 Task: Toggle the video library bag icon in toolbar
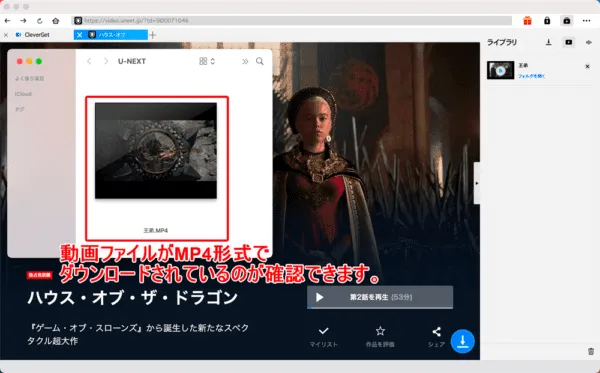567,21
